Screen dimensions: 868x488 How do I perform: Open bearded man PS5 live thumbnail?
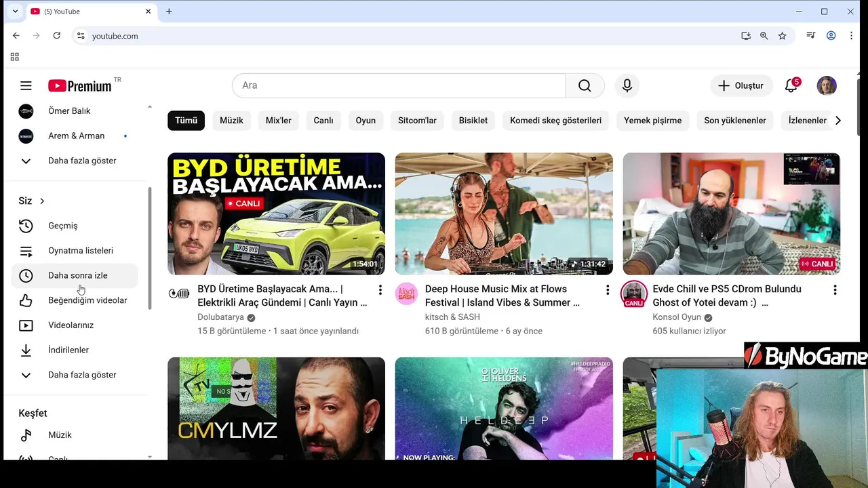pyautogui.click(x=731, y=213)
